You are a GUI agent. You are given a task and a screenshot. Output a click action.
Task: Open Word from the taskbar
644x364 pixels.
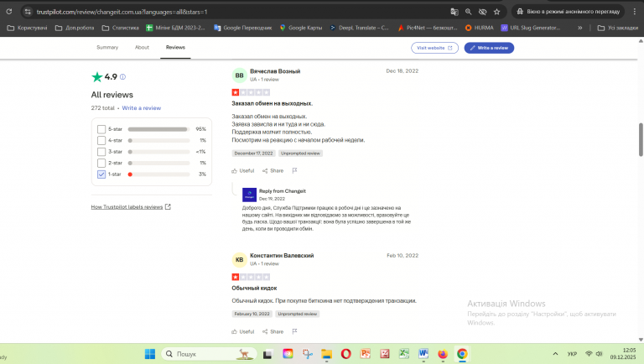coord(423,354)
